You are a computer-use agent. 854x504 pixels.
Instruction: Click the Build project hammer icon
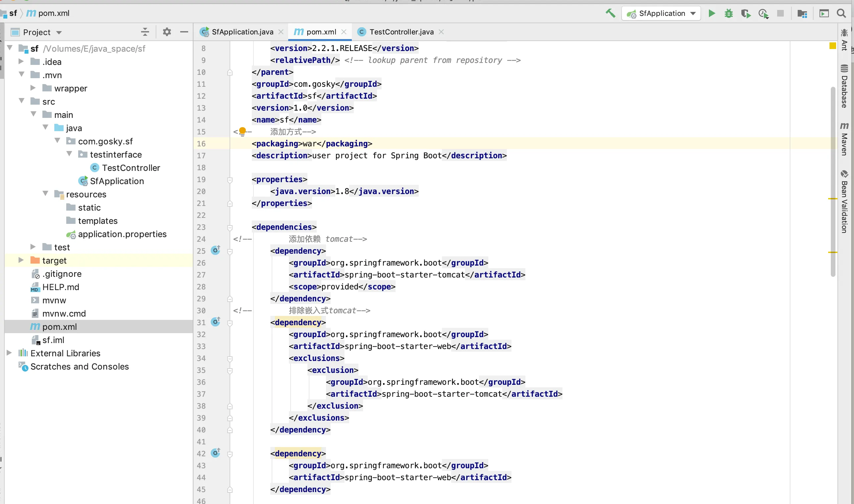coord(610,13)
